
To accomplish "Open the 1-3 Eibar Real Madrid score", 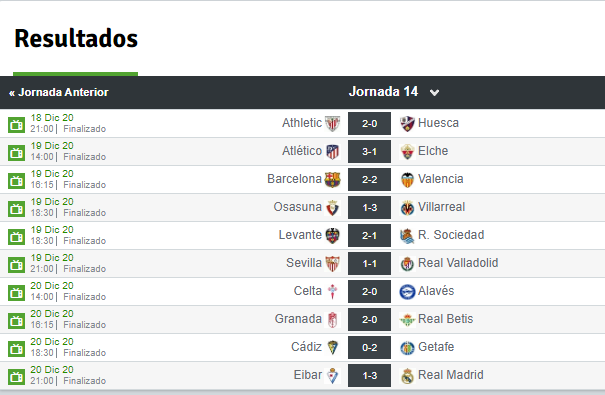I will click(369, 376).
